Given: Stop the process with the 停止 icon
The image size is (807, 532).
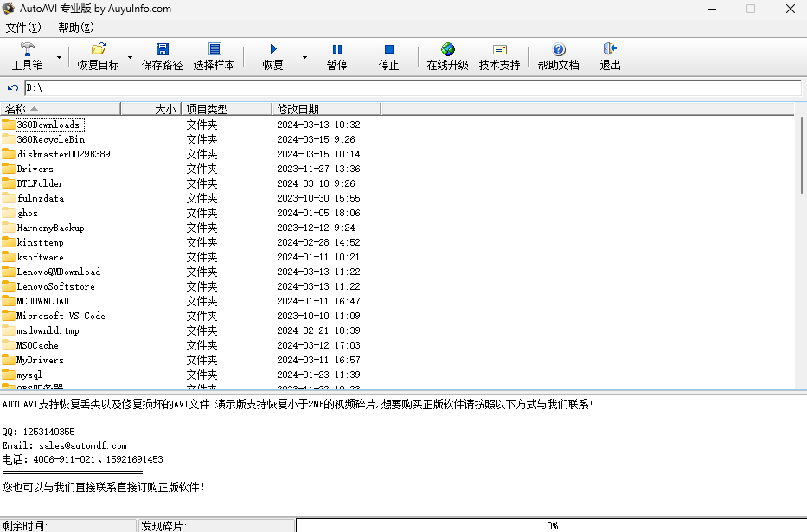Looking at the screenshot, I should click(388, 50).
